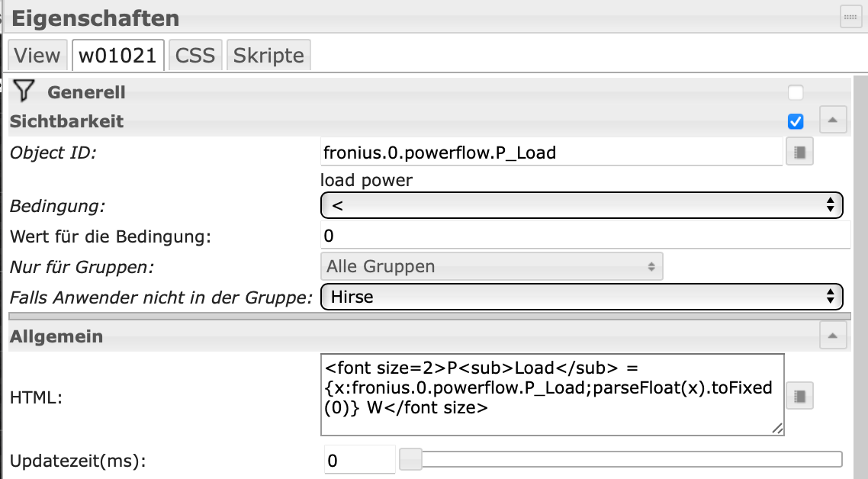Open Object ID selection dialog icon
Viewport: 868px width, 479px height.
click(x=799, y=152)
